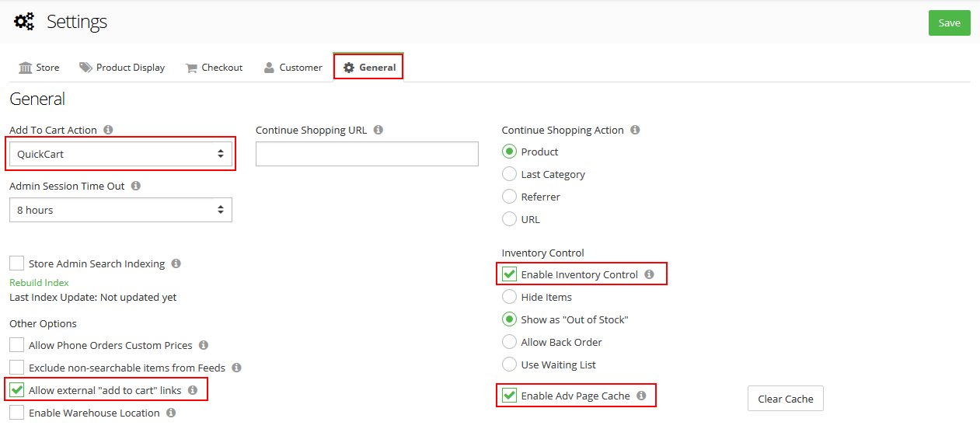Image resolution: width=980 pixels, height=443 pixels.
Task: Focus the Continue Shopping URL text field
Action: pyautogui.click(x=367, y=154)
